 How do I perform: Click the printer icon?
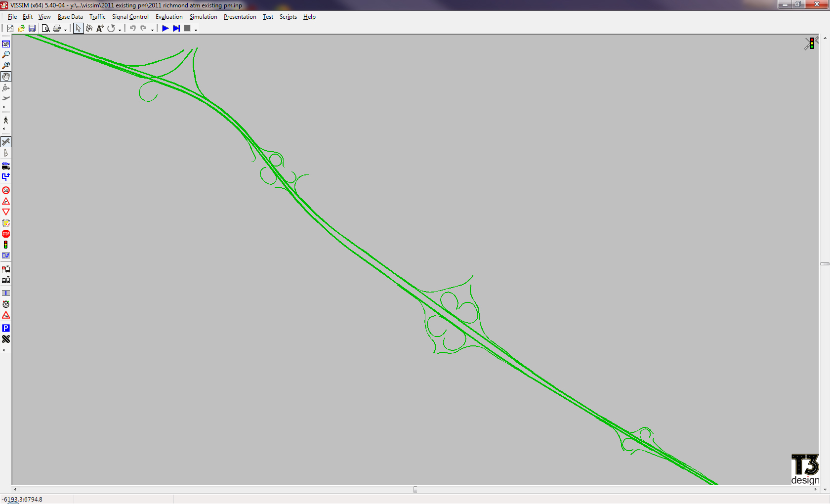[57, 29]
